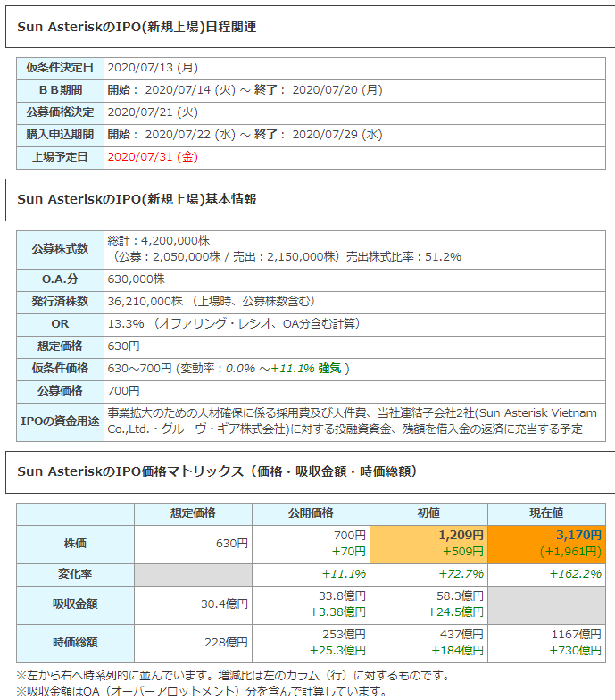This screenshot has height=700, width=615.
Task: Click the 総計：4,200,000株 line
Action: tap(159, 241)
